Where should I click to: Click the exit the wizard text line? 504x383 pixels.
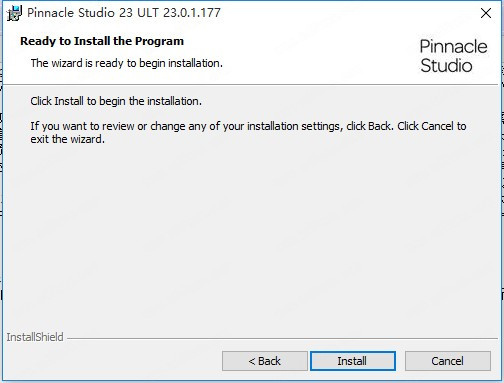[x=67, y=139]
